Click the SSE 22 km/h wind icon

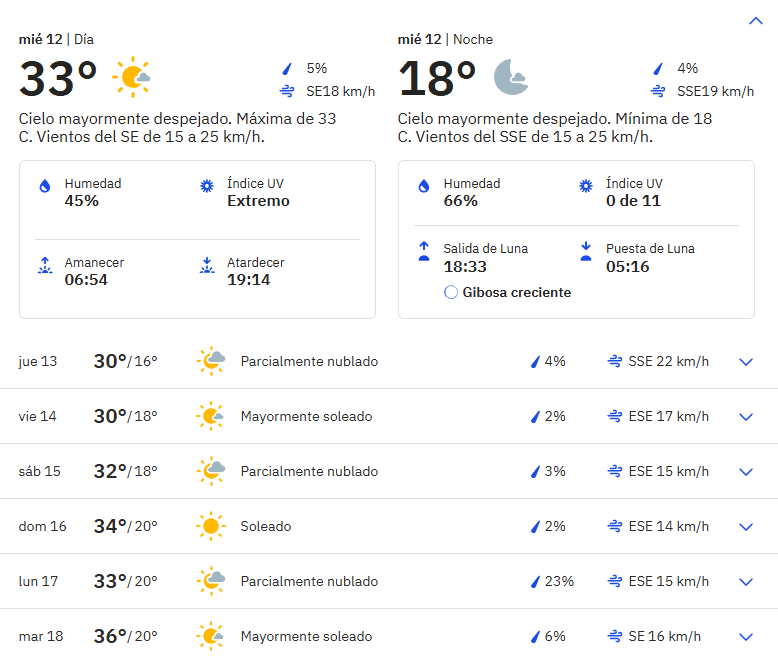(614, 362)
